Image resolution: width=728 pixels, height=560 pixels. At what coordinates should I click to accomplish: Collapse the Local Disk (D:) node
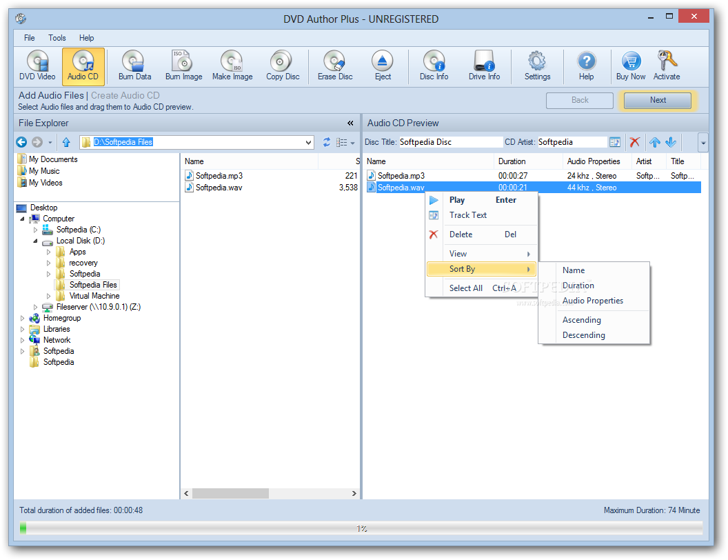[35, 241]
